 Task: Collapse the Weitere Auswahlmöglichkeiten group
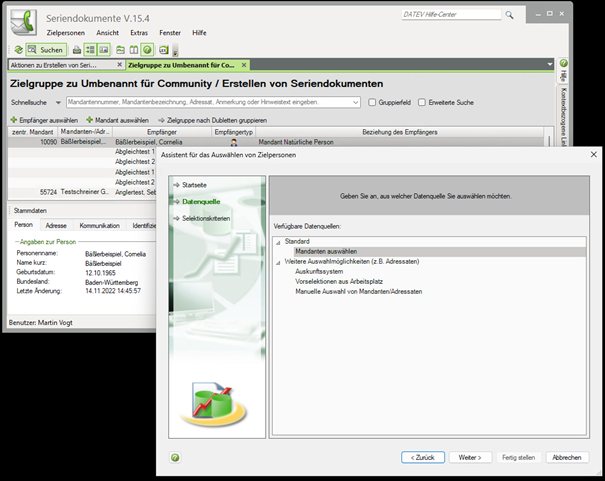277,261
